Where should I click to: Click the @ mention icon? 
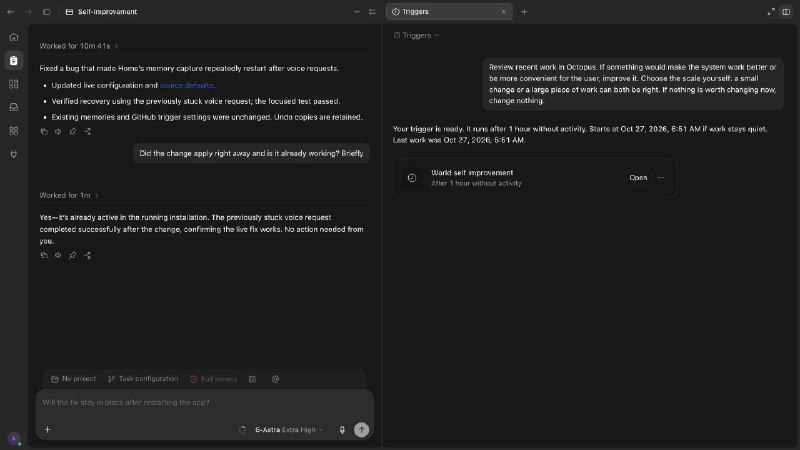[276, 379]
